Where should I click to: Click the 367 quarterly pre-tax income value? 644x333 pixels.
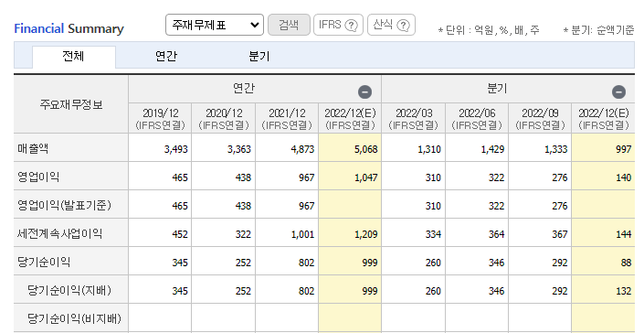[x=560, y=234]
